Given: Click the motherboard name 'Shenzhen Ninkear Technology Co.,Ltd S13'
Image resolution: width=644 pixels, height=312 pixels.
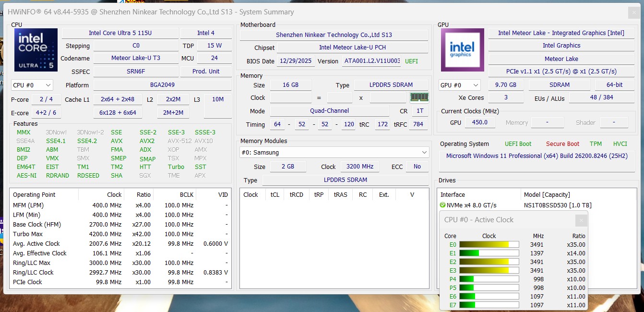Looking at the screenshot, I should pyautogui.click(x=334, y=35).
